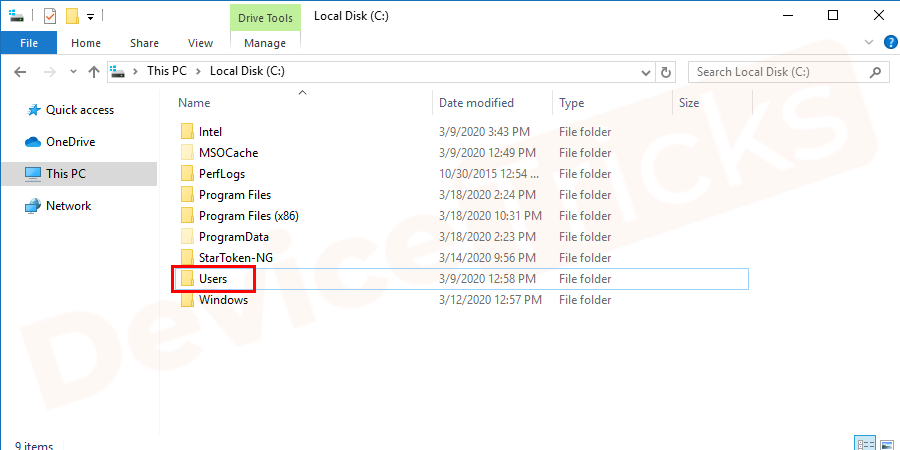Click the Properties quick access toolbar icon

pyautogui.click(x=50, y=15)
